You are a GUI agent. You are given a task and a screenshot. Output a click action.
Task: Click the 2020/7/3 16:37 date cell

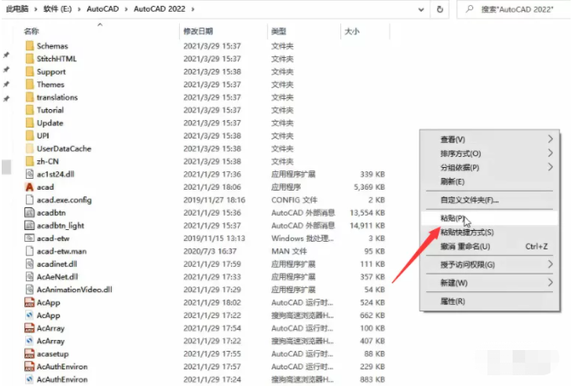point(210,252)
